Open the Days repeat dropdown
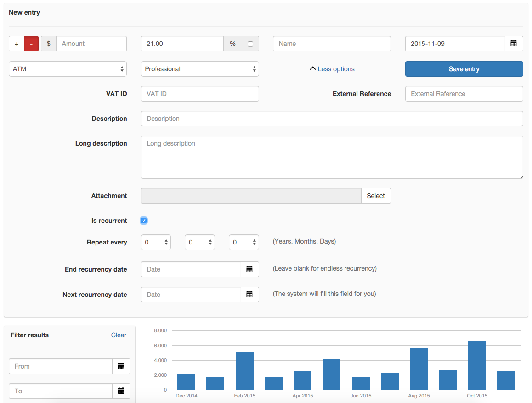 [244, 242]
